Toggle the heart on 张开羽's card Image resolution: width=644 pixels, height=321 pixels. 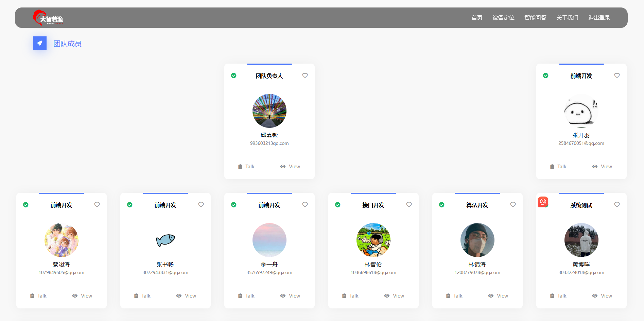tap(617, 75)
